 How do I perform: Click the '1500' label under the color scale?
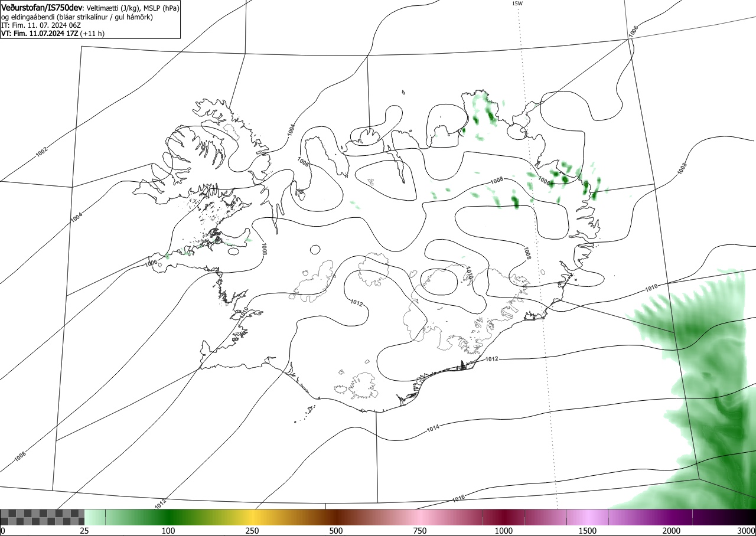pyautogui.click(x=588, y=531)
